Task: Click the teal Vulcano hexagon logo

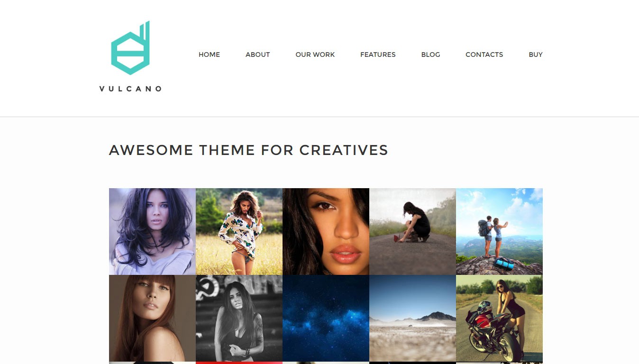Action: point(130,48)
